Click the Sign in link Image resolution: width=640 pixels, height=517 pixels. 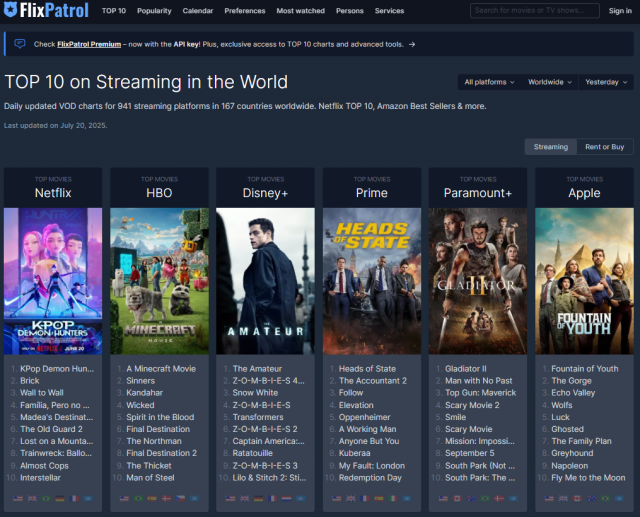point(620,11)
